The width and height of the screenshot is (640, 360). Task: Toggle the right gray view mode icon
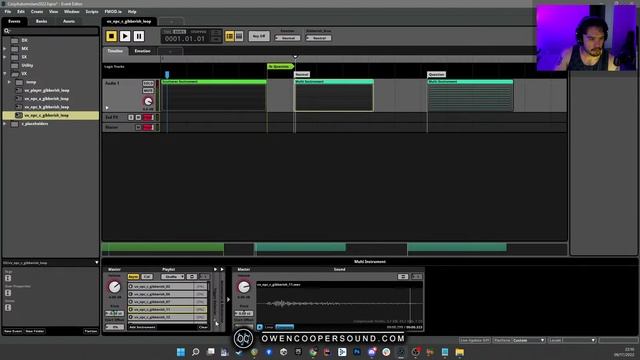(x=239, y=37)
